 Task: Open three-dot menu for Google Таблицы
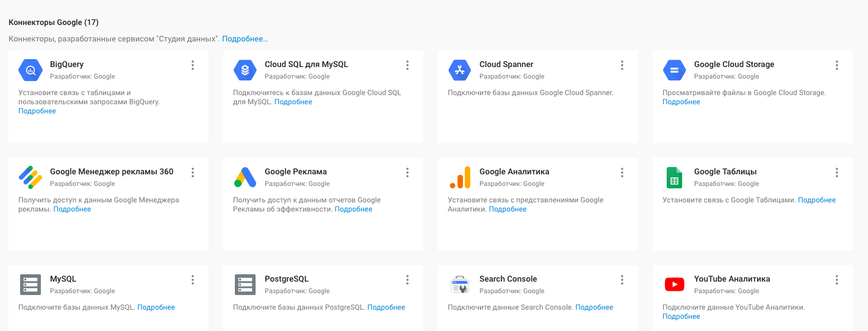(837, 173)
